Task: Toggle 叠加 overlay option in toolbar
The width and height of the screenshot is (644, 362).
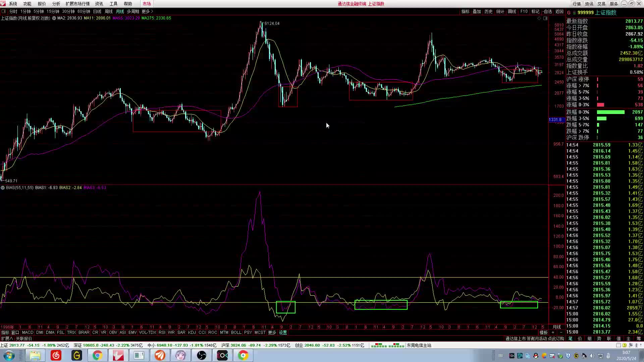Action: [x=477, y=11]
